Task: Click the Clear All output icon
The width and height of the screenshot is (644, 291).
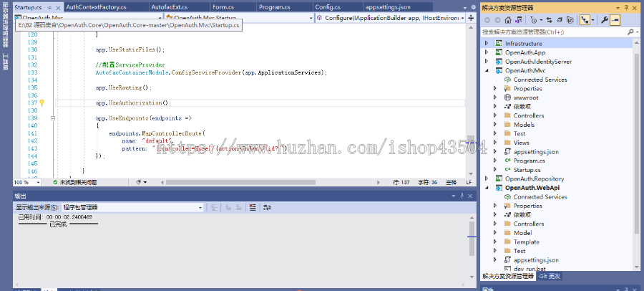Action: [253, 207]
